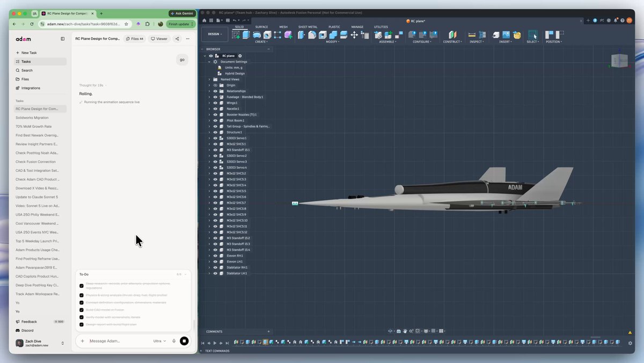Select the Create Sketch tool
The height and width of the screenshot is (363, 644).
click(x=236, y=34)
